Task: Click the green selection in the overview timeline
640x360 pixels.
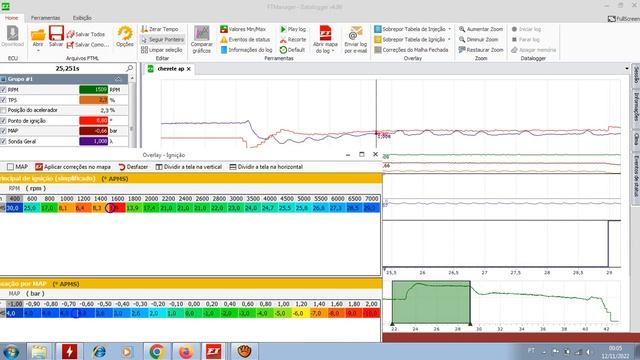Action: tap(431, 302)
